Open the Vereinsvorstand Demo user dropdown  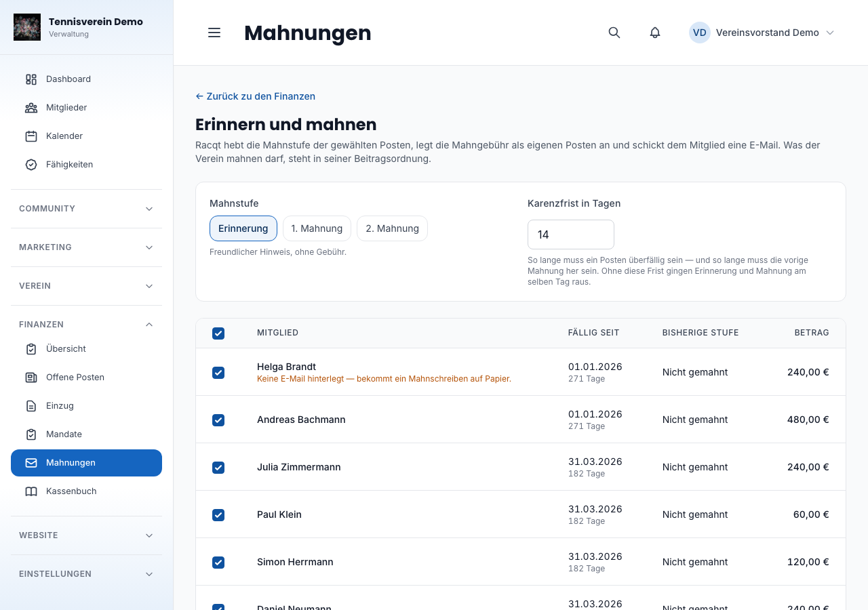point(762,33)
